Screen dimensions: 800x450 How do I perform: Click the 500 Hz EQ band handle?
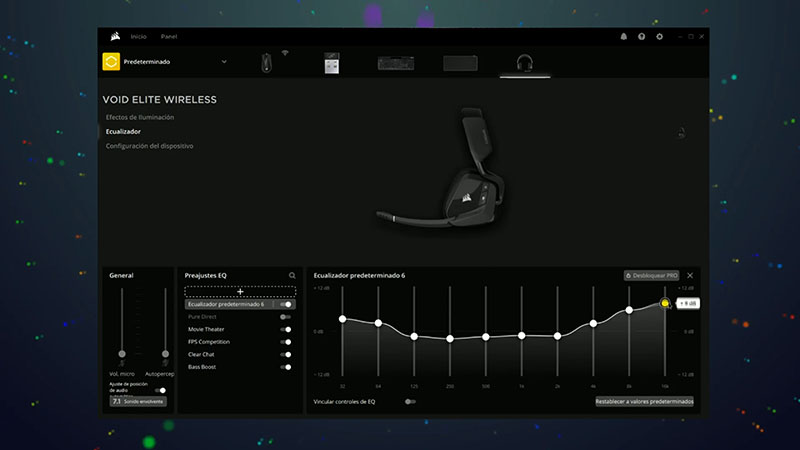point(486,337)
